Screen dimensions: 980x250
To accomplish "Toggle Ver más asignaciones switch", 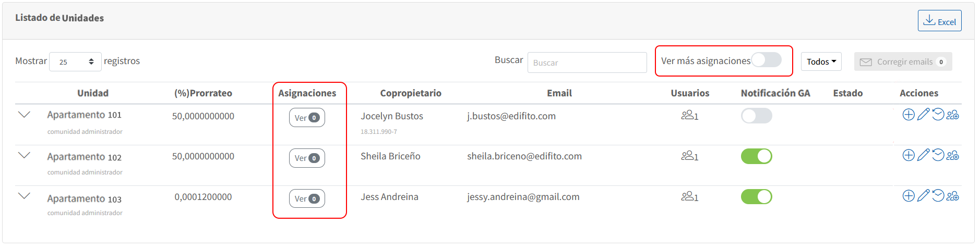I will [766, 60].
